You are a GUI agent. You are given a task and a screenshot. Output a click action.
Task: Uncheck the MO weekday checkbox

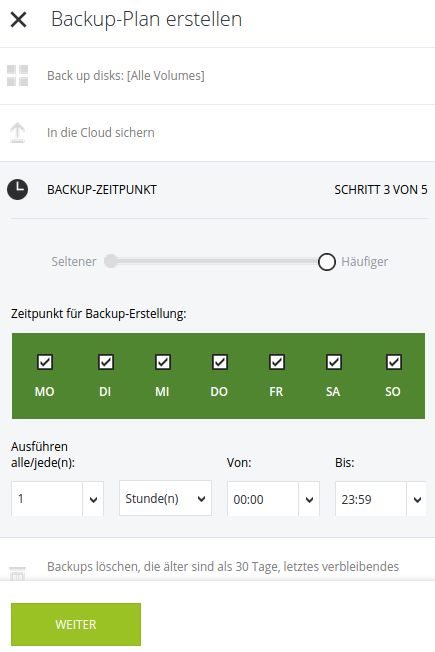click(x=45, y=362)
